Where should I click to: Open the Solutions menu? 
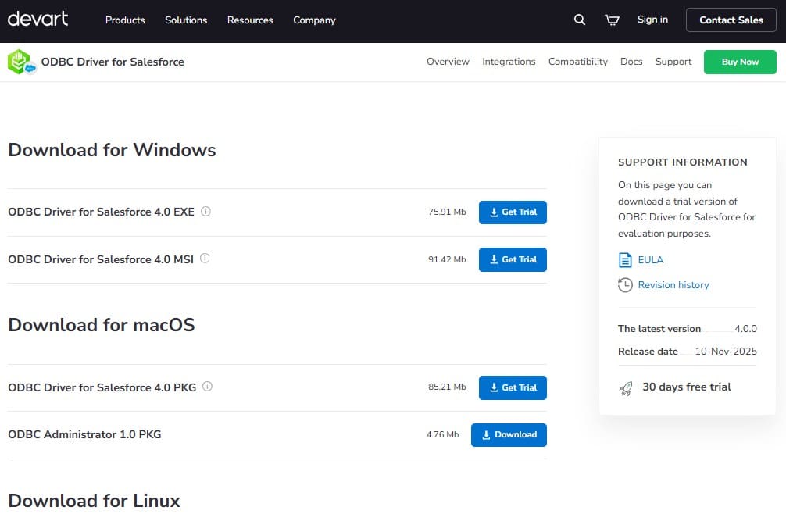[x=186, y=20]
